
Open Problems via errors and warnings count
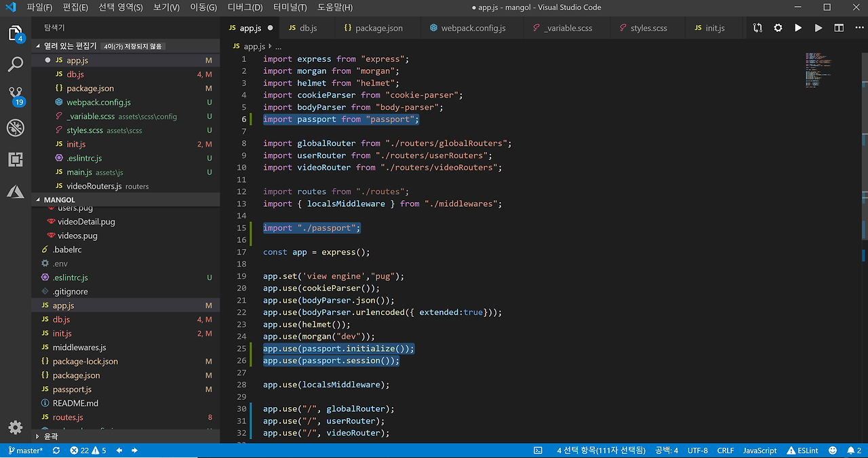[x=88, y=451]
